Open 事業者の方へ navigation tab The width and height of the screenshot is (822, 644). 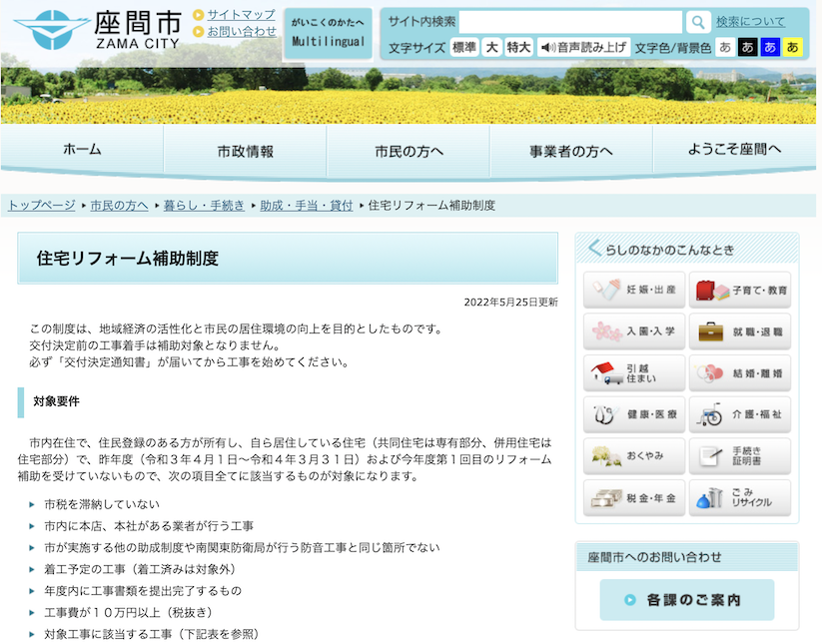571,151
